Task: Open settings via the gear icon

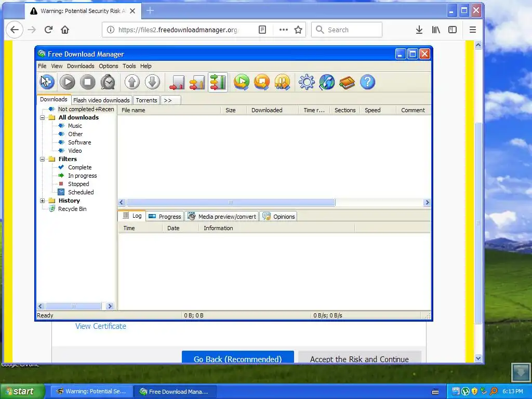Action: (307, 82)
